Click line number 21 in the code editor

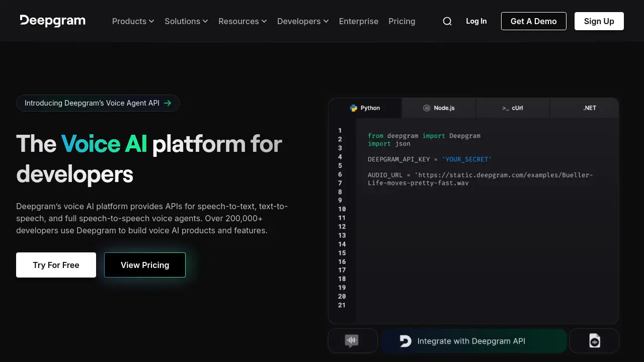click(x=342, y=305)
